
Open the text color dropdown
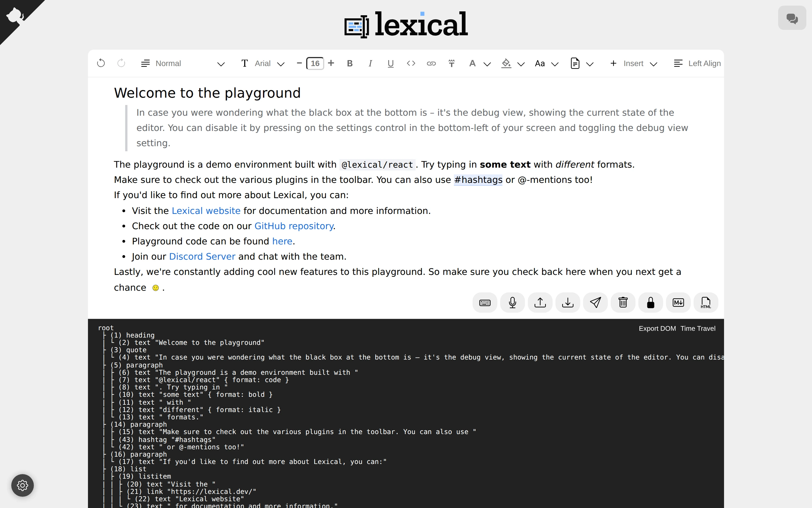[480, 63]
